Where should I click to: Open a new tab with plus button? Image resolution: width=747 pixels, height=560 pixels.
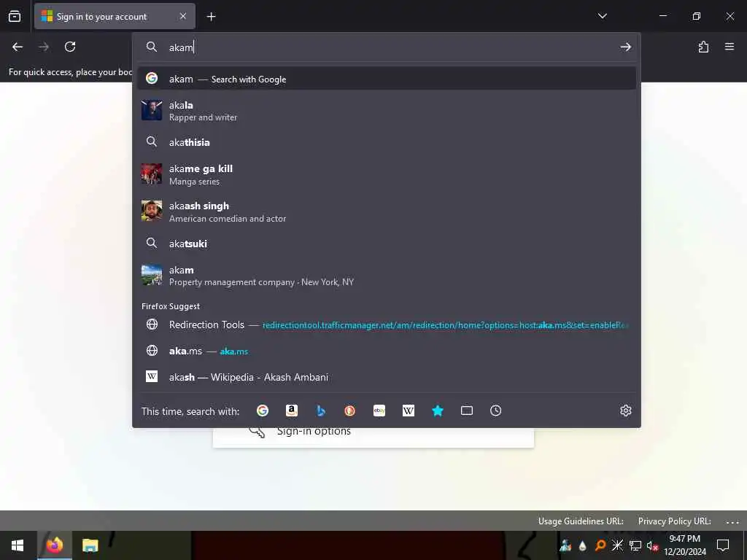coord(211,17)
